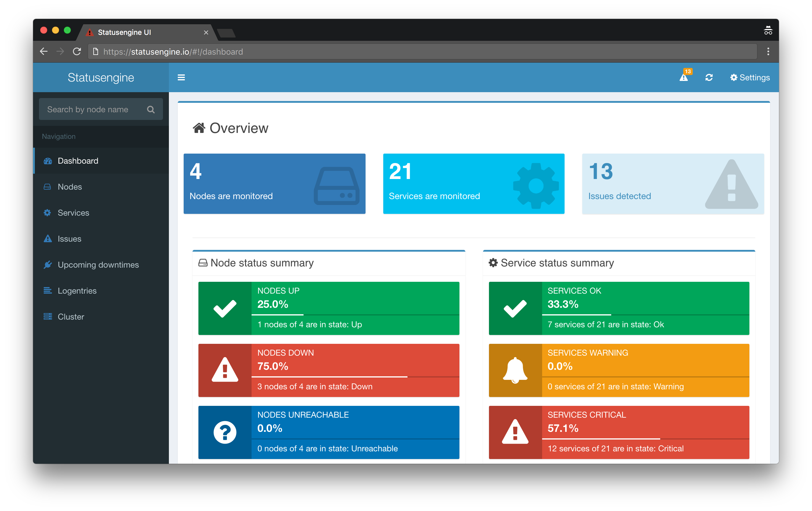812x511 pixels.
Task: Open the 4 Nodes are monitored card
Action: pos(275,184)
